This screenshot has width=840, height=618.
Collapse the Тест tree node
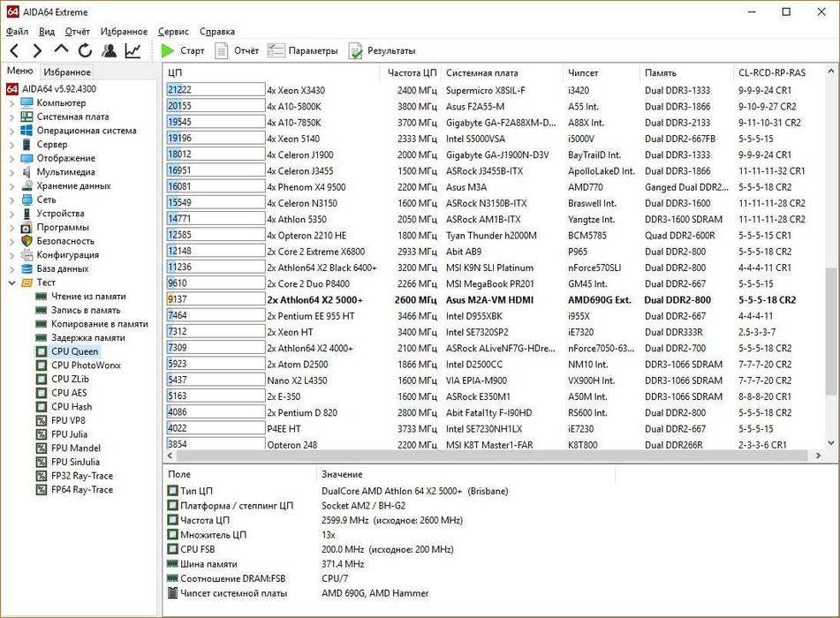11,283
